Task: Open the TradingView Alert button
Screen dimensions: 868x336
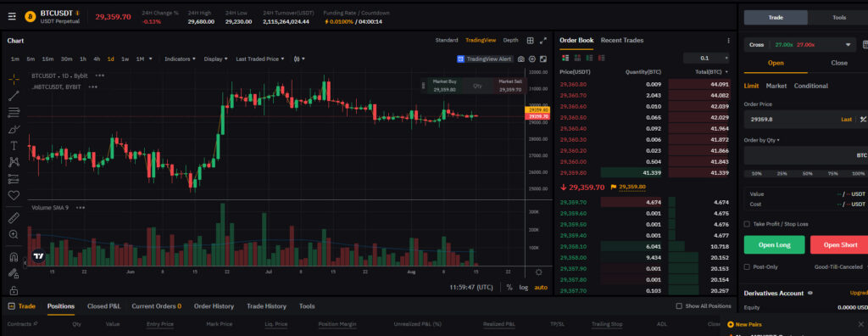Action: (485, 59)
